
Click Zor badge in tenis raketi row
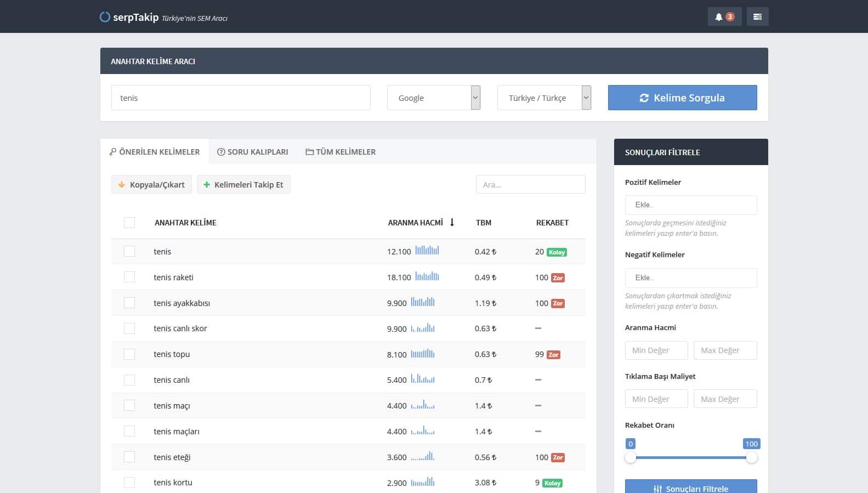coord(558,278)
